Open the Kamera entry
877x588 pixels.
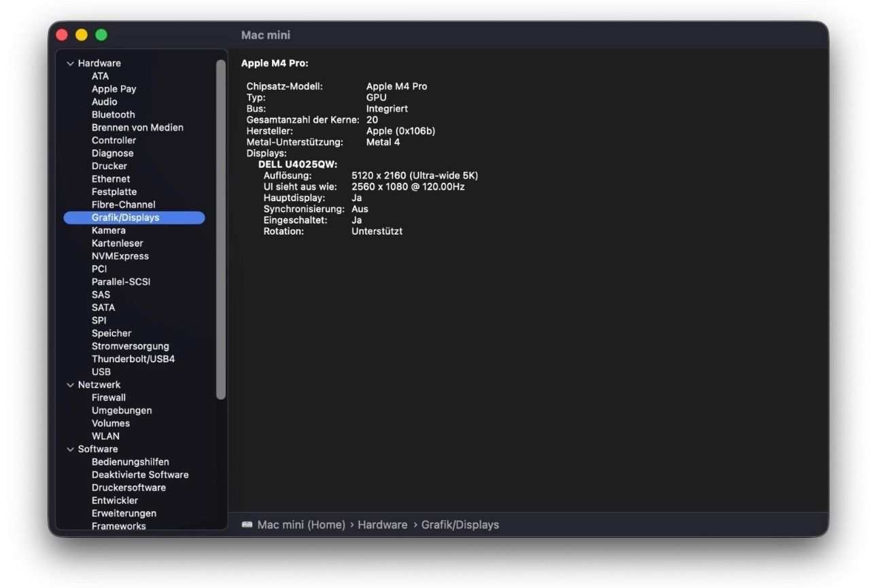point(109,230)
